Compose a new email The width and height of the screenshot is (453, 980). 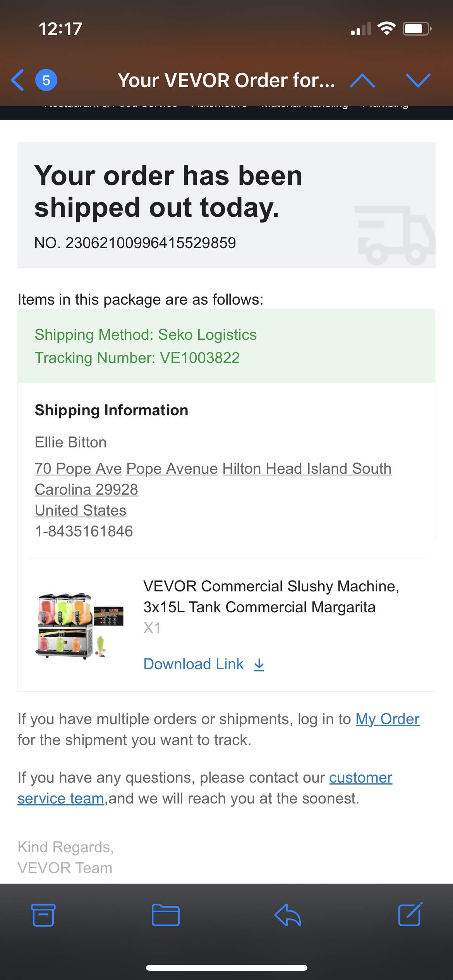[409, 915]
